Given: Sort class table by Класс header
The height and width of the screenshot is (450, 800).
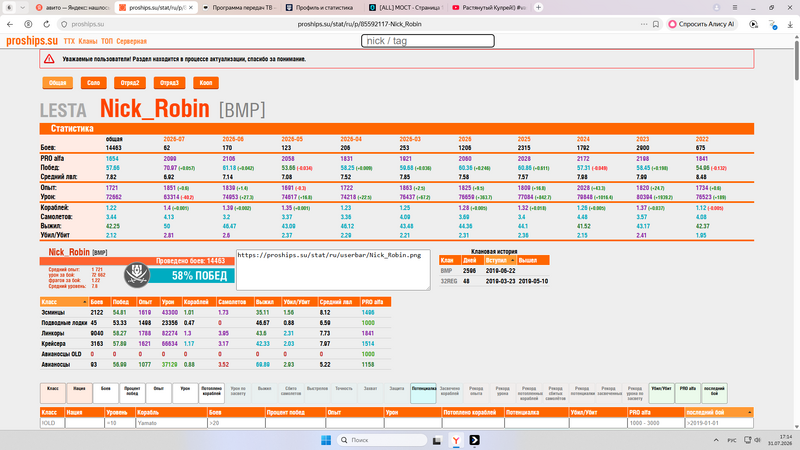Looking at the screenshot, I should click(x=64, y=302).
